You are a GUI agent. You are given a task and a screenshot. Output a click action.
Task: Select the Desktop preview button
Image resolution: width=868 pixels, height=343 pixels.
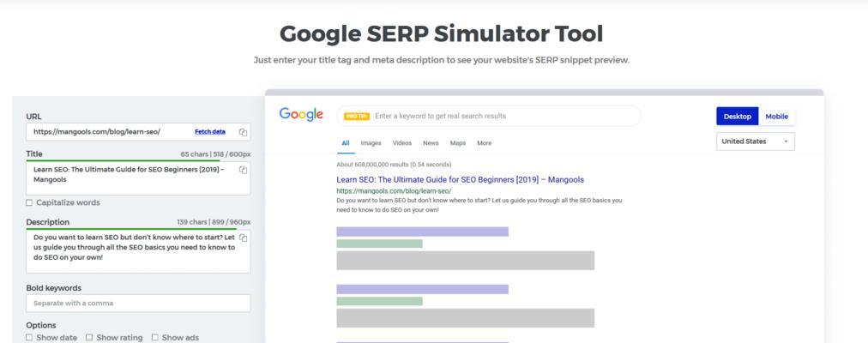(737, 116)
